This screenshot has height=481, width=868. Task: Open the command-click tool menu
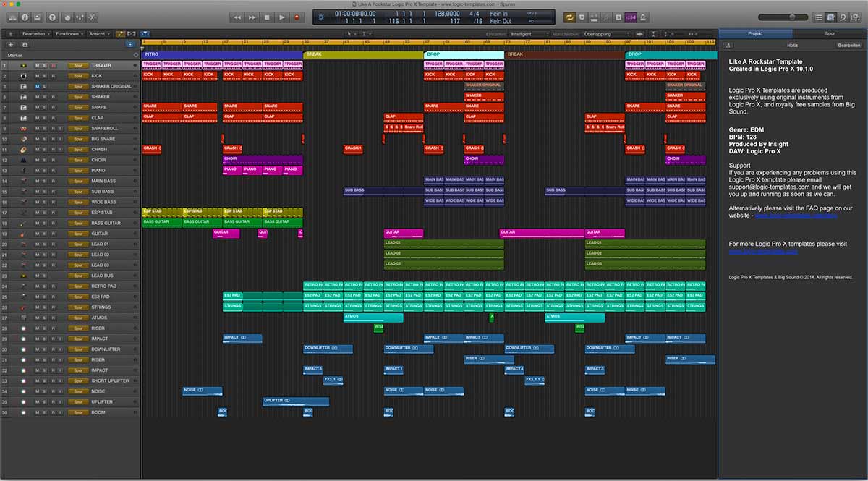[367, 33]
